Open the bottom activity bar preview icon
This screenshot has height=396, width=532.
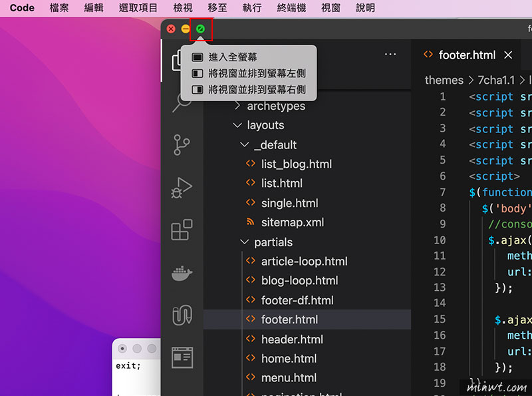tap(182, 357)
